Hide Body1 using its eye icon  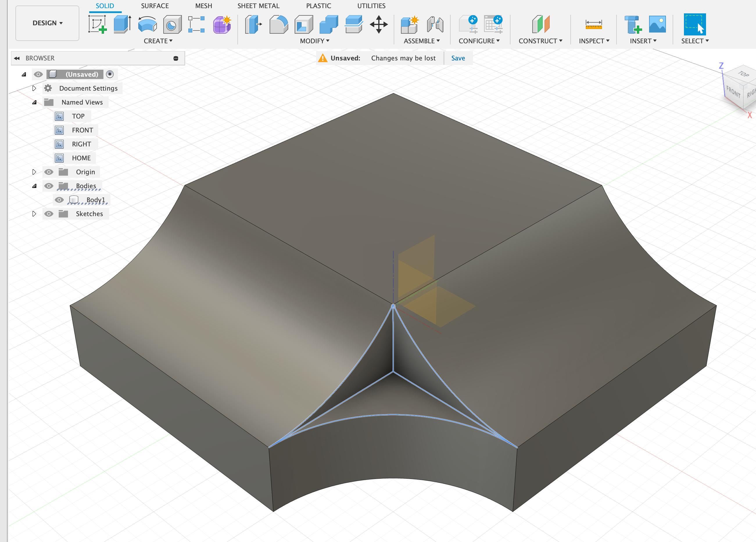(59, 200)
